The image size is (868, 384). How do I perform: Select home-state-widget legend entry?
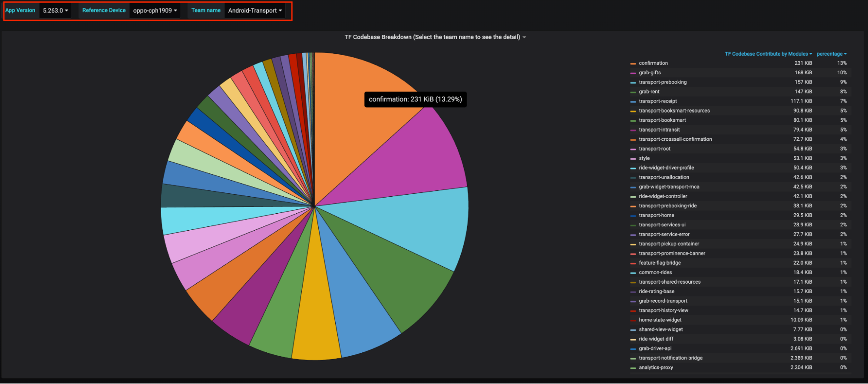660,320
